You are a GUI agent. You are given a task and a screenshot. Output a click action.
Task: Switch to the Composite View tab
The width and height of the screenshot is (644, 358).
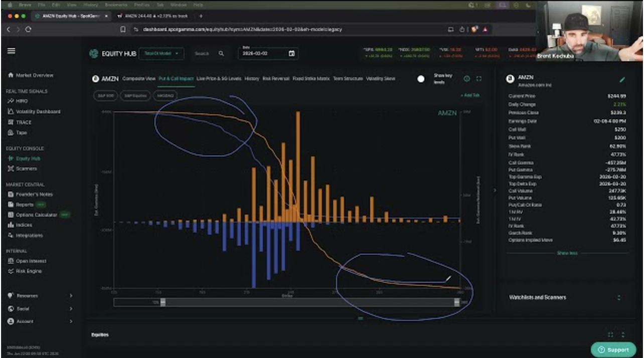pos(139,79)
